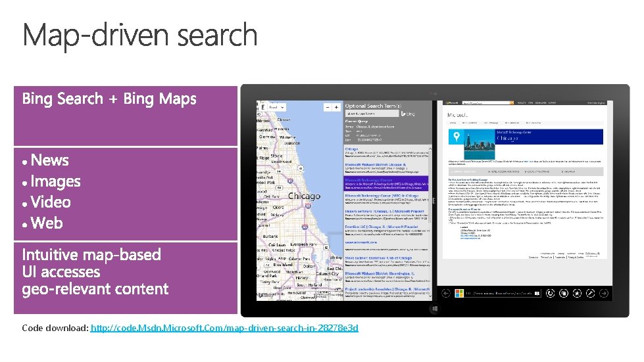
Task: Click the orange search button on webpage header
Action: point(512,103)
